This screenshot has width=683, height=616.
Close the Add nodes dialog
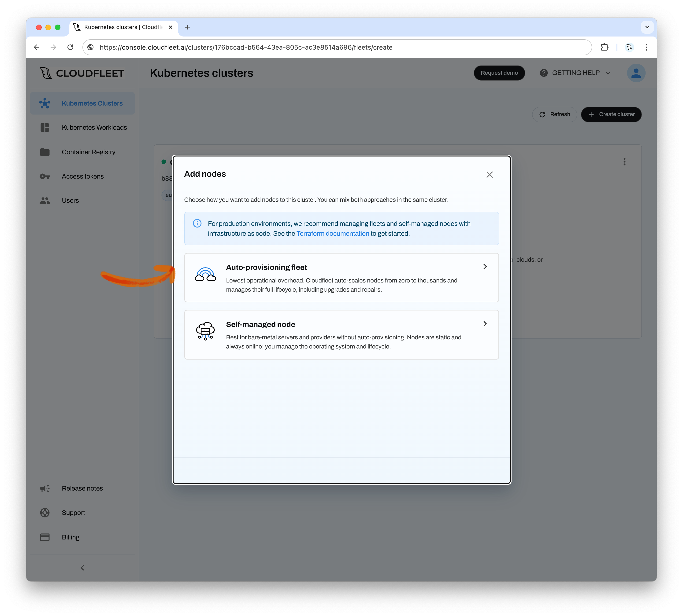[x=489, y=175]
